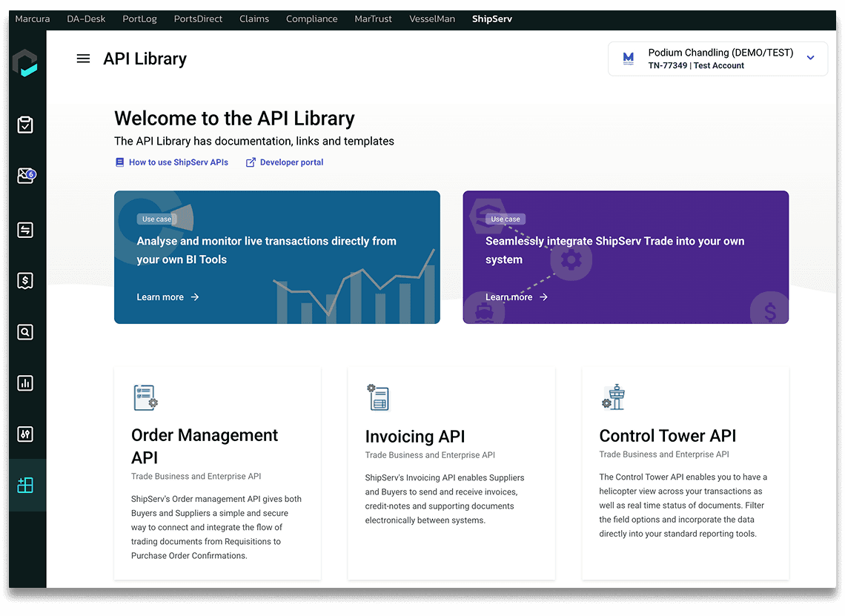Click 'The API Library has documentation' subtitle

pyautogui.click(x=253, y=141)
